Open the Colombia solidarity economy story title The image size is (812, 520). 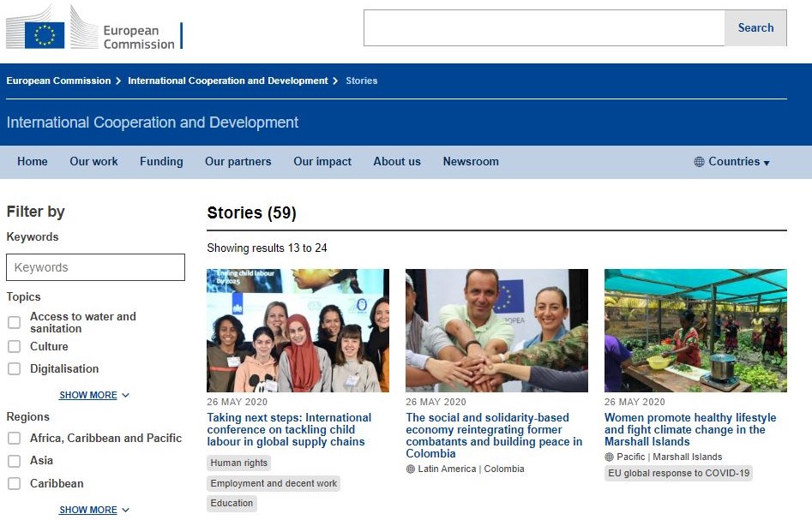click(494, 436)
